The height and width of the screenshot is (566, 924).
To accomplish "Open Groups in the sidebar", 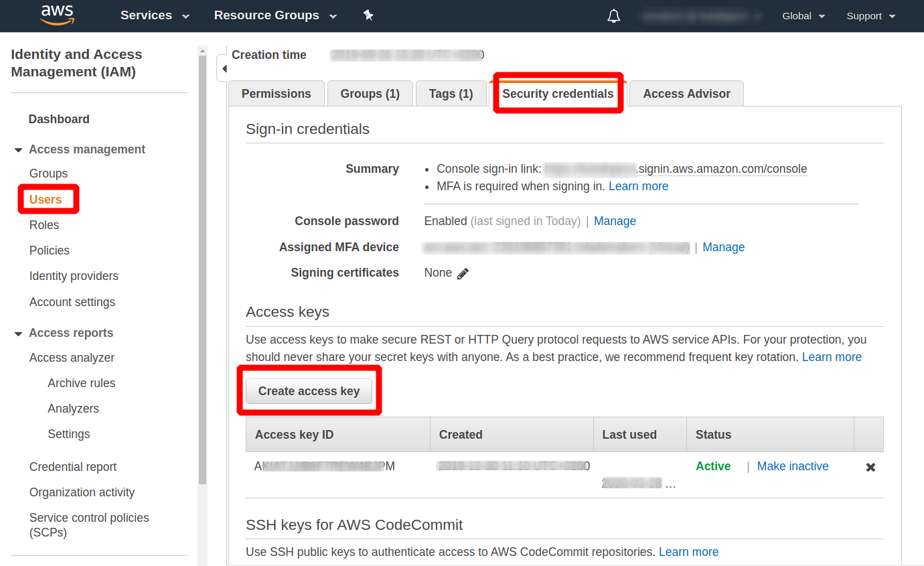I will coord(48,173).
